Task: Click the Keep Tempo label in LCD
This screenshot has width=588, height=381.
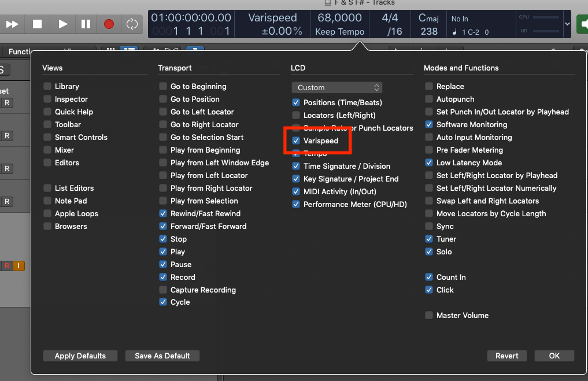Action: pyautogui.click(x=340, y=31)
